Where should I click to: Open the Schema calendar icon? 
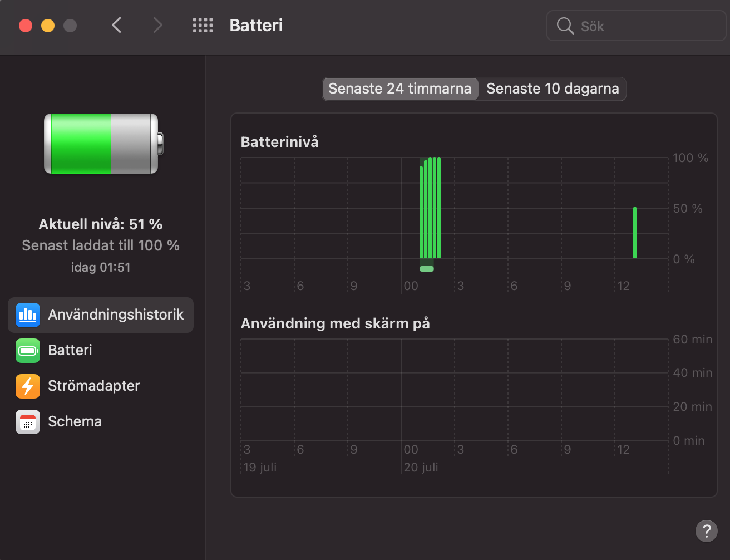(28, 422)
